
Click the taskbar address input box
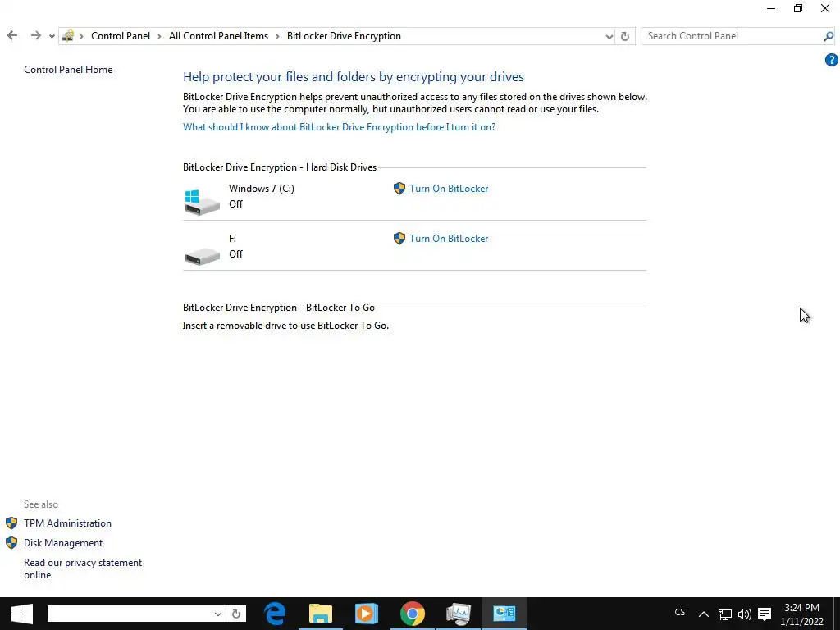tap(129, 614)
